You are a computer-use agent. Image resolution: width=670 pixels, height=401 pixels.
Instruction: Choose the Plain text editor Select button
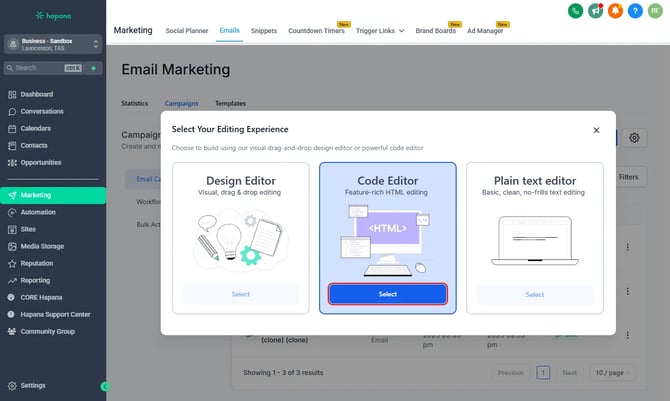point(535,294)
